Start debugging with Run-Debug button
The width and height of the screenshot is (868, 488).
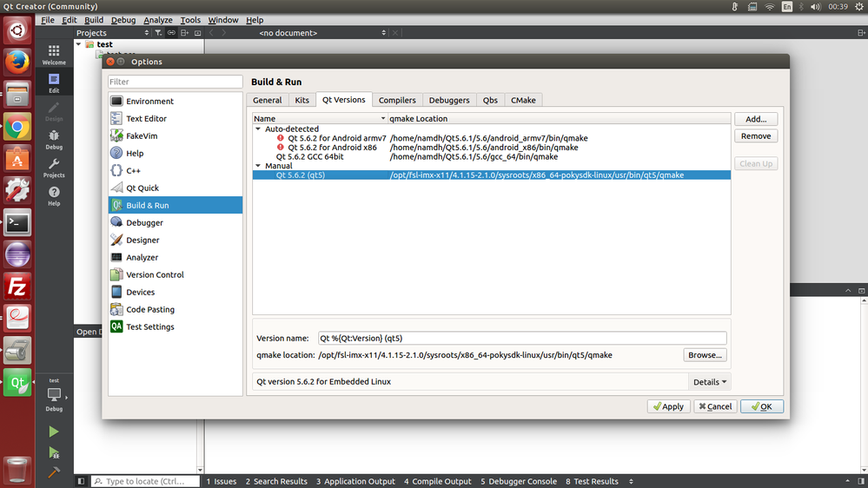click(54, 452)
